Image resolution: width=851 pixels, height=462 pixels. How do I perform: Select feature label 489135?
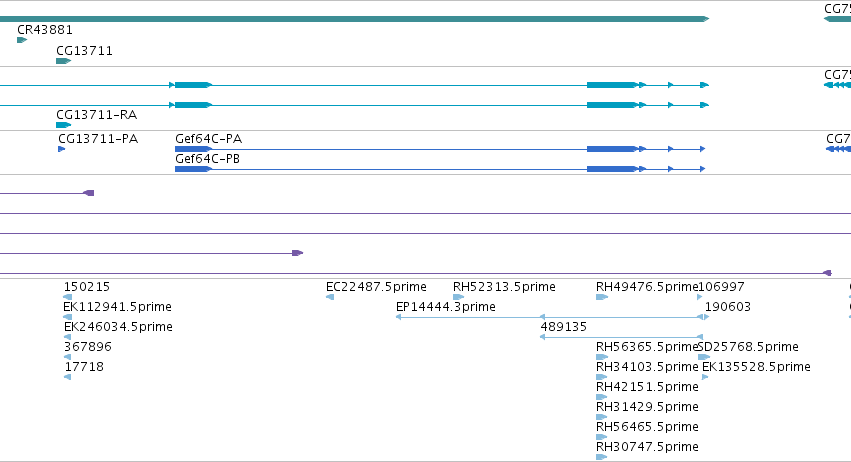564,327
